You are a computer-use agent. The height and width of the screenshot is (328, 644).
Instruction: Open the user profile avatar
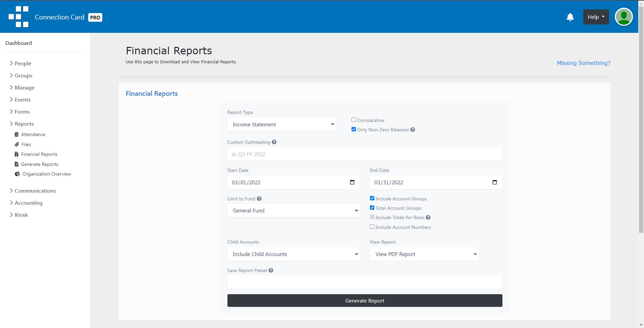click(624, 16)
